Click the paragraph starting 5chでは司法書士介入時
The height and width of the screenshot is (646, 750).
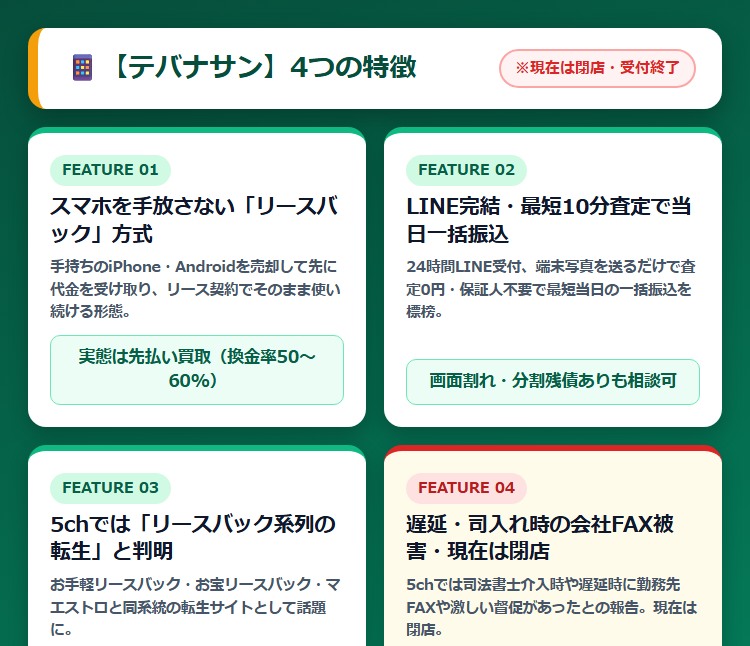coord(551,607)
